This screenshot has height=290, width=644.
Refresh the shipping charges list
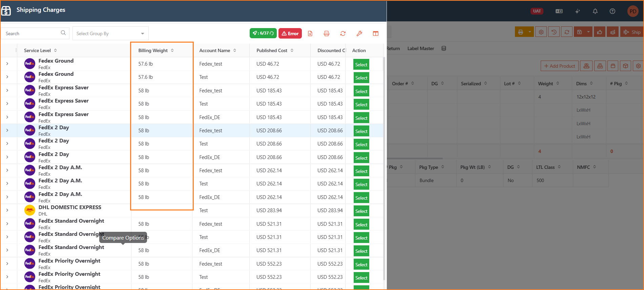[343, 34]
